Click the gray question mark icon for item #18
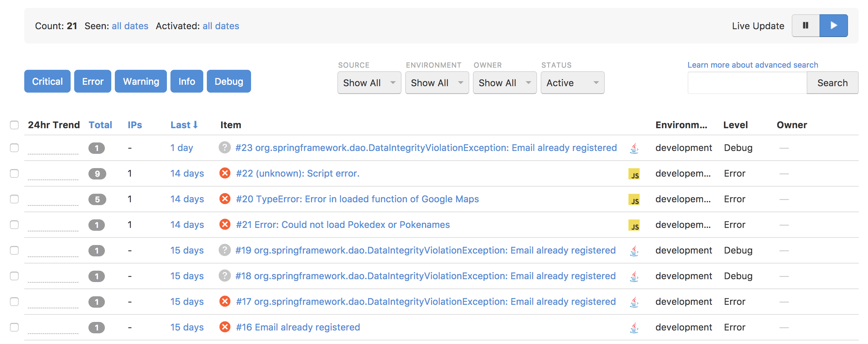 (225, 276)
